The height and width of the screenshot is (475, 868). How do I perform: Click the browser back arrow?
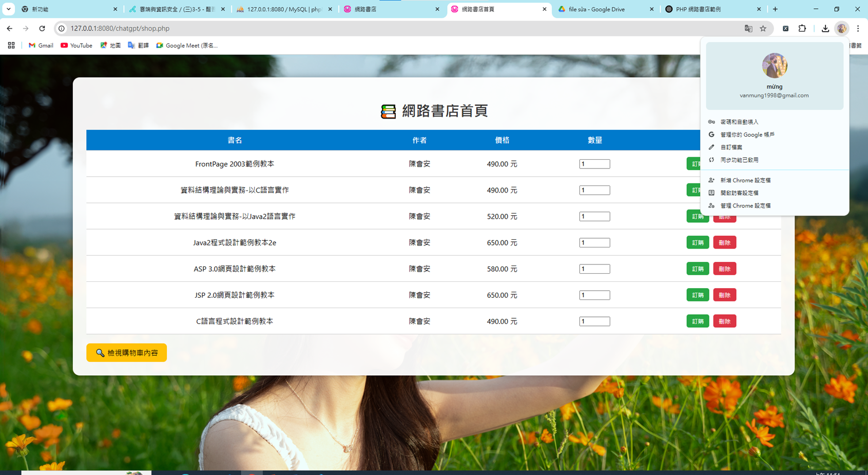(x=10, y=29)
